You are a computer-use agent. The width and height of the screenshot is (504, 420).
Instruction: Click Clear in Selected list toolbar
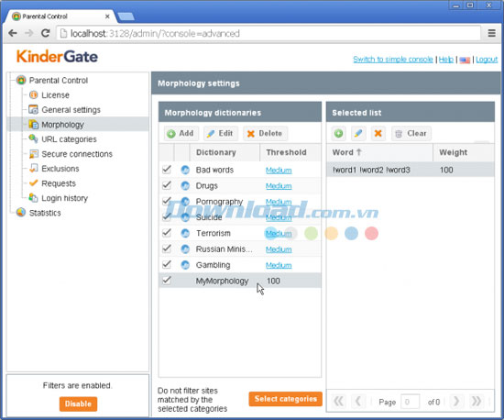pyautogui.click(x=411, y=133)
